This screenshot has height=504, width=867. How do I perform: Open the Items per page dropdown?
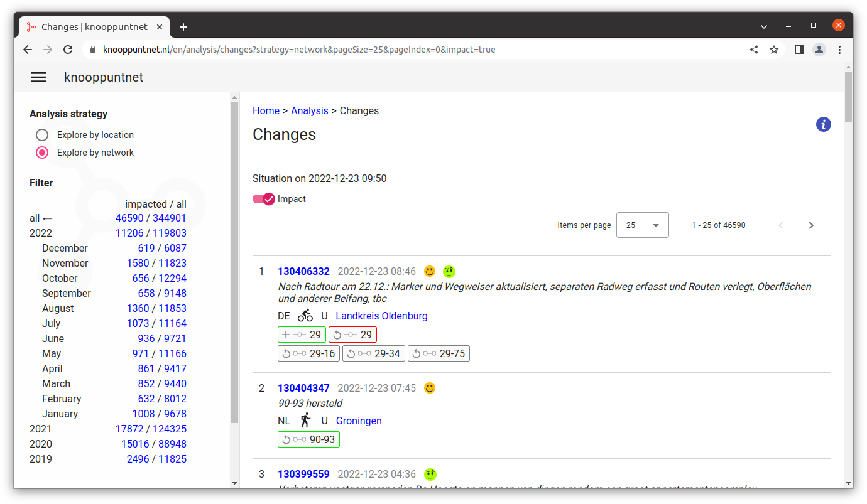click(643, 225)
